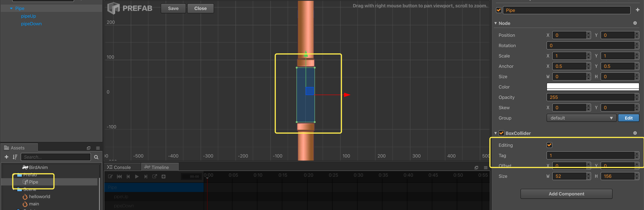Disable the BoxCollider component checkbox
The image size is (644, 210).
click(x=501, y=133)
